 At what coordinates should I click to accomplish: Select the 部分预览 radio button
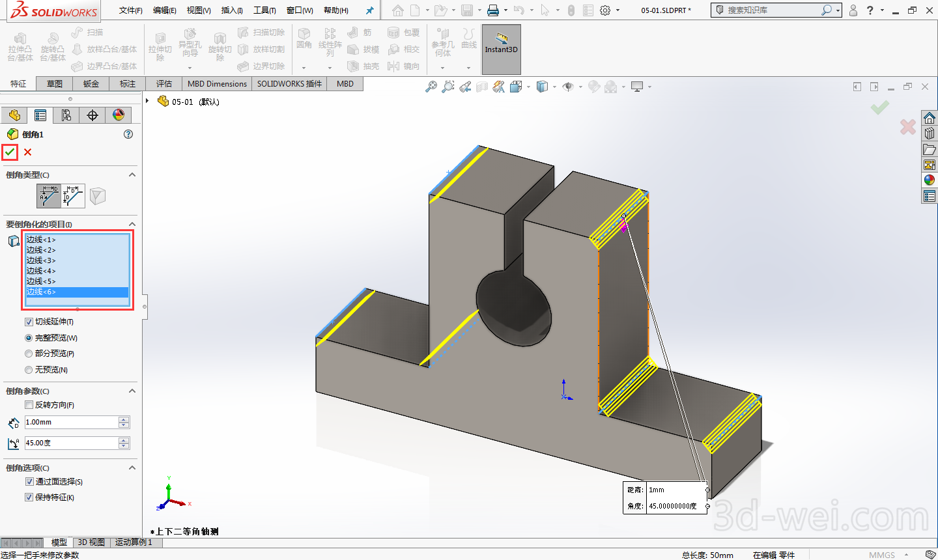[29, 354]
